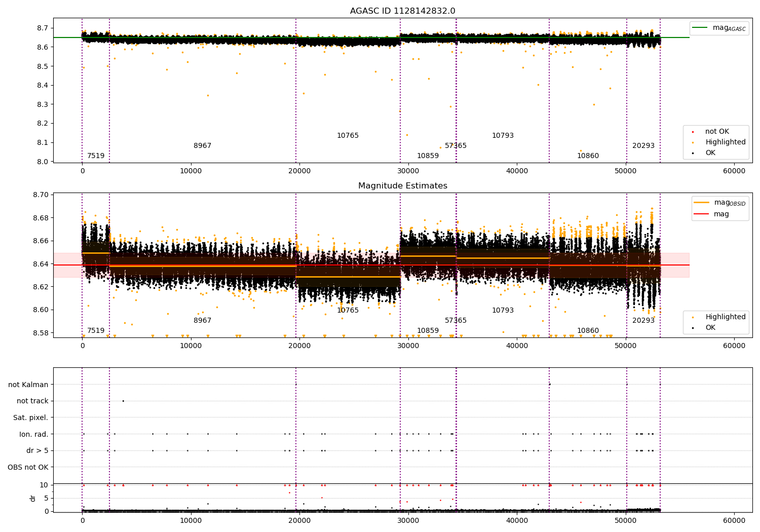Viewport: 760px width, 532px height.
Task: Click obsid label 57365 in Magnitude Estimates plot
Action: [x=455, y=321]
